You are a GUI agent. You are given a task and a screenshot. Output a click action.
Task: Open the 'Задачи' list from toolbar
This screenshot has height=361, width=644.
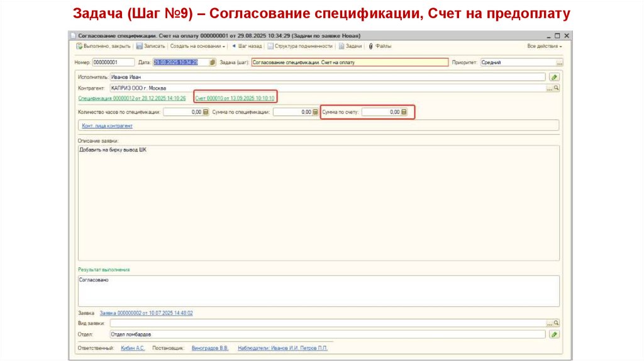coord(350,47)
